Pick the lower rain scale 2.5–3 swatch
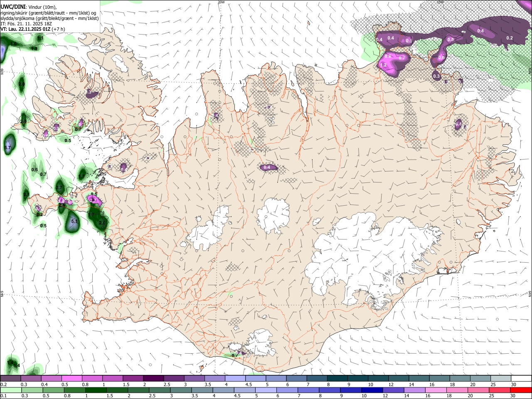The width and height of the screenshot is (532, 399). click(159, 390)
